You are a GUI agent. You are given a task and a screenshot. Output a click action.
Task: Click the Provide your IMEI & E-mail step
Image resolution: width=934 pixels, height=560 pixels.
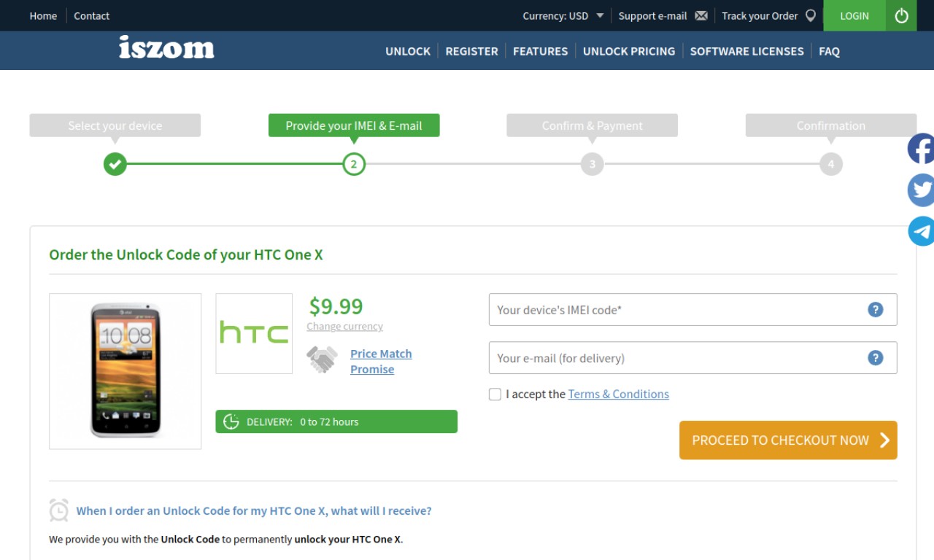pos(354,125)
